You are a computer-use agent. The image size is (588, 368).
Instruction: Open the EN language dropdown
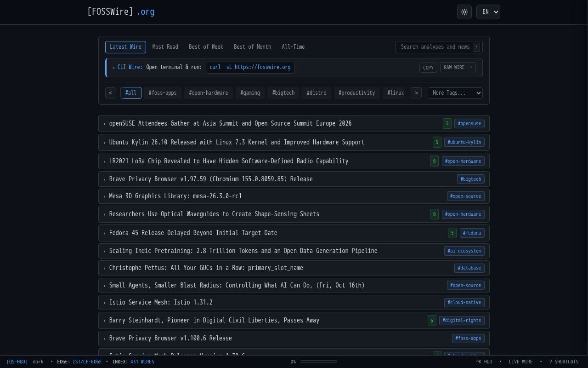(488, 12)
